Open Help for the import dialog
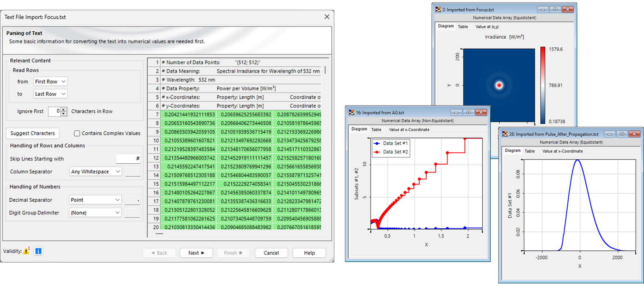Screen dimensions: 644x286 tap(309, 253)
